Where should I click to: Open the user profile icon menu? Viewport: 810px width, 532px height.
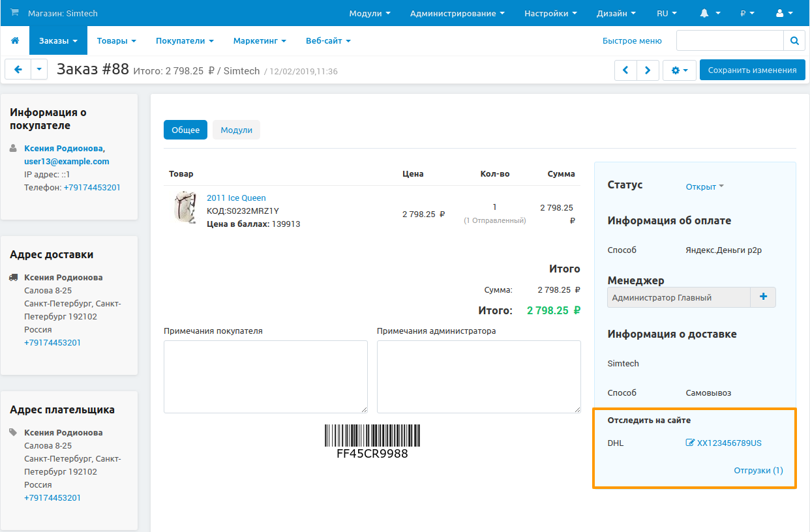point(785,13)
